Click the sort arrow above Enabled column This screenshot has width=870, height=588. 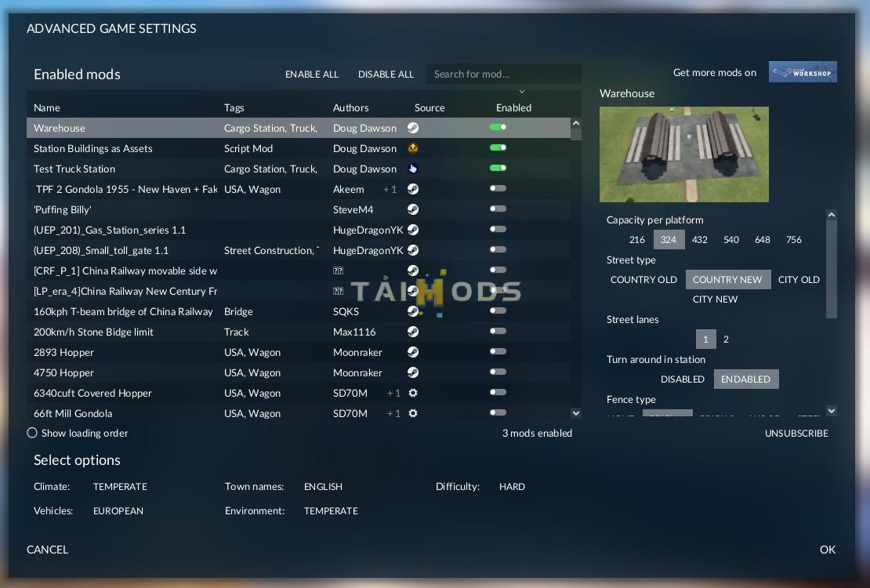[521, 92]
